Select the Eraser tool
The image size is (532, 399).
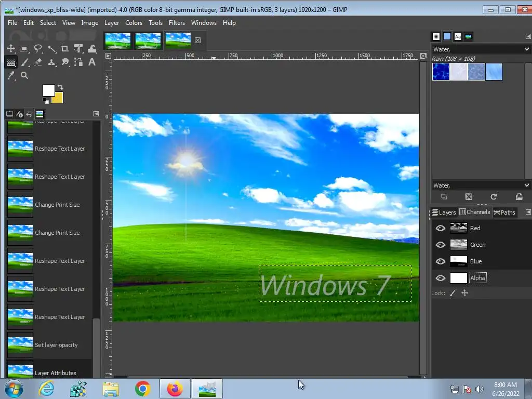tap(38, 62)
